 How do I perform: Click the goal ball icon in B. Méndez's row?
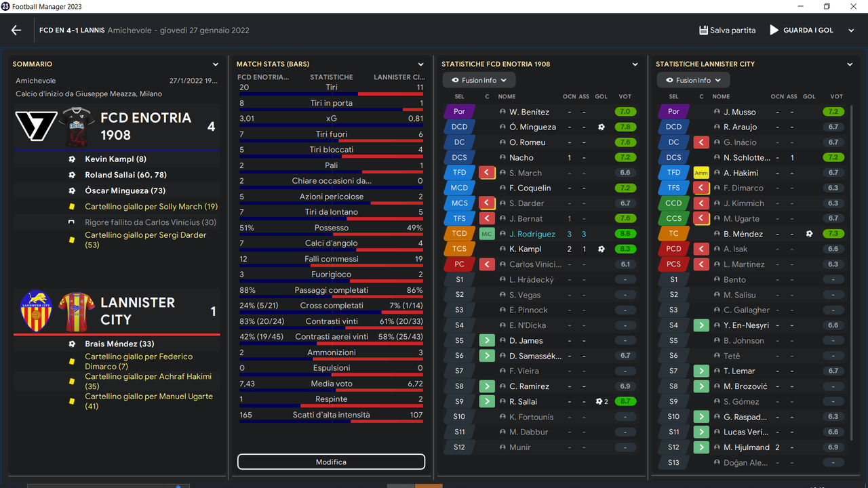coord(809,234)
